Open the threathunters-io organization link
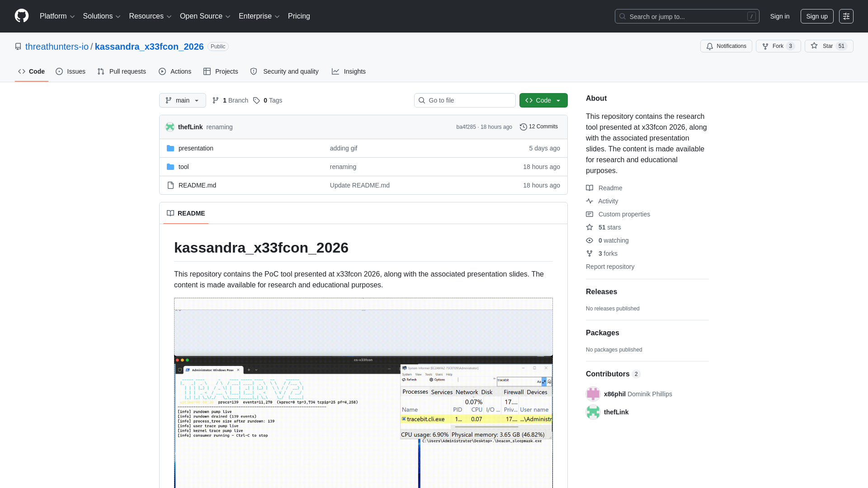The image size is (868, 488). [57, 47]
